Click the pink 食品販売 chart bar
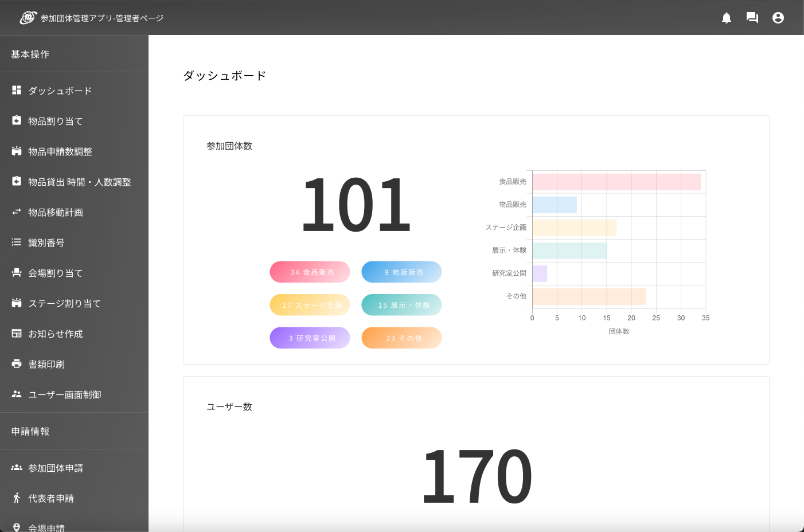Image resolution: width=804 pixels, height=532 pixels. tap(616, 182)
